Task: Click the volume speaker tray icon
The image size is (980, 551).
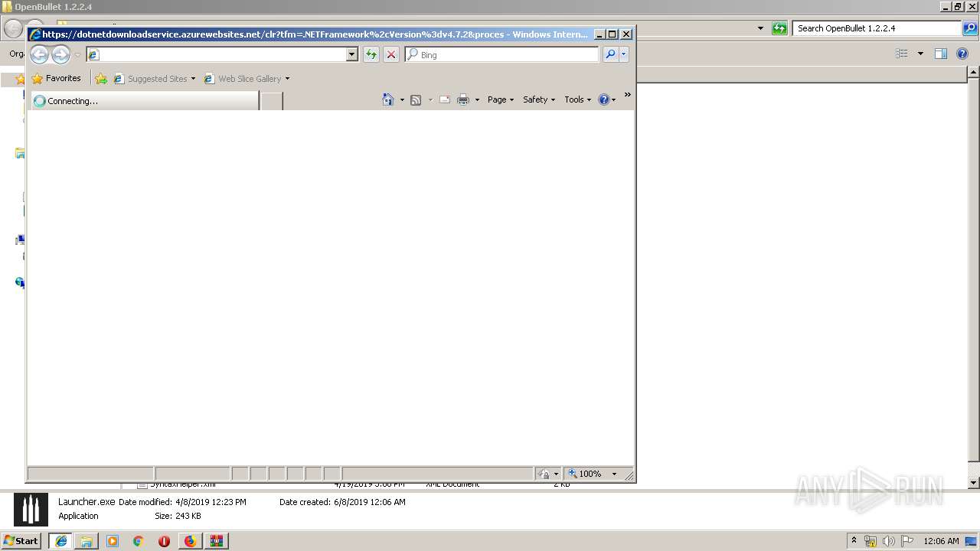Action: tap(889, 541)
